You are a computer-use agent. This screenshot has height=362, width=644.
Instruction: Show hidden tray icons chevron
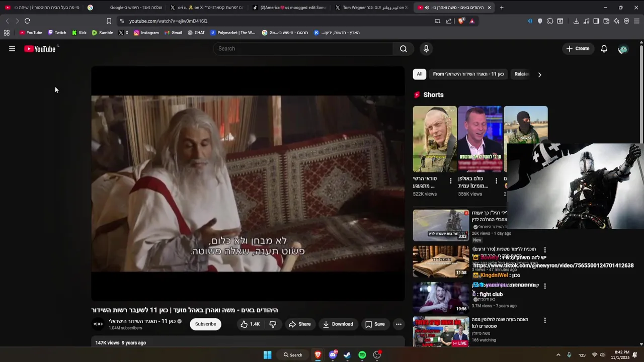click(558, 355)
